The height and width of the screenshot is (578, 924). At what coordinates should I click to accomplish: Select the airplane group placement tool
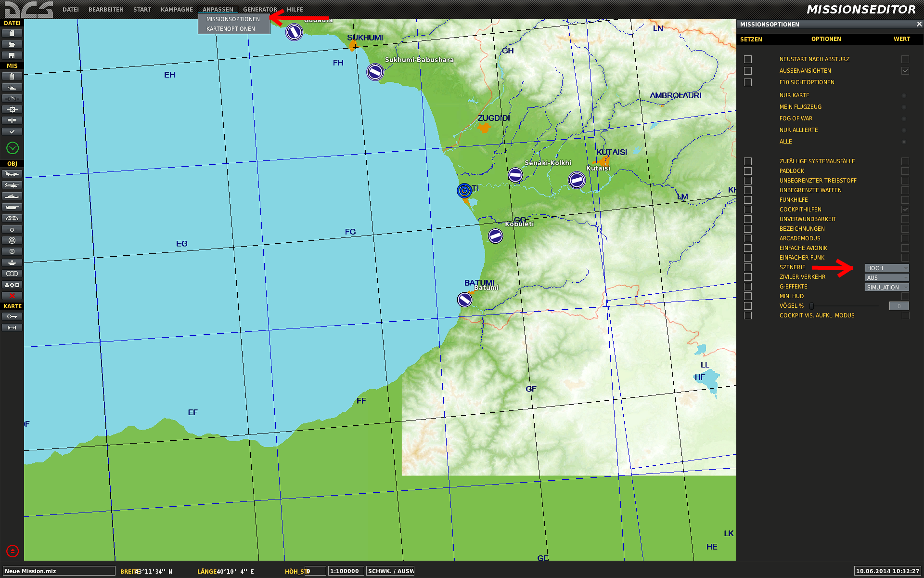click(x=12, y=174)
